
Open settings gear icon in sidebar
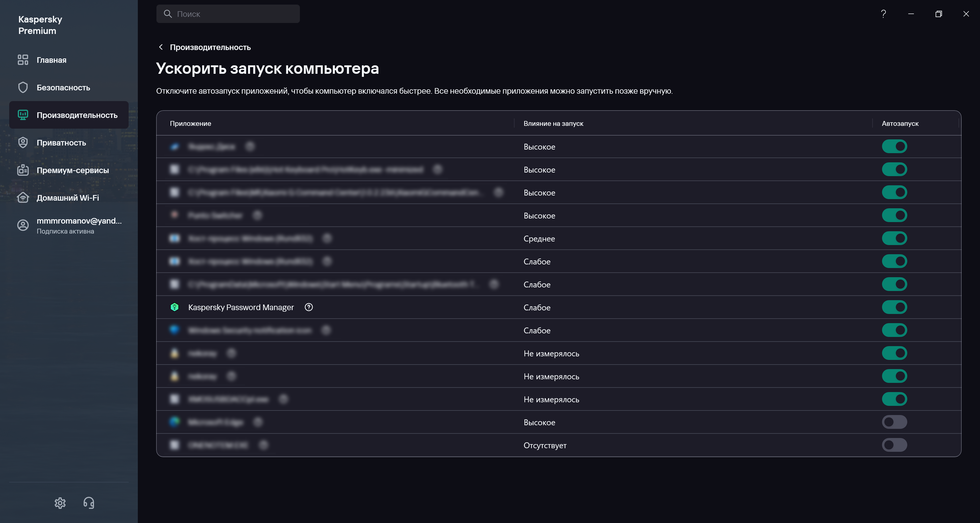60,503
